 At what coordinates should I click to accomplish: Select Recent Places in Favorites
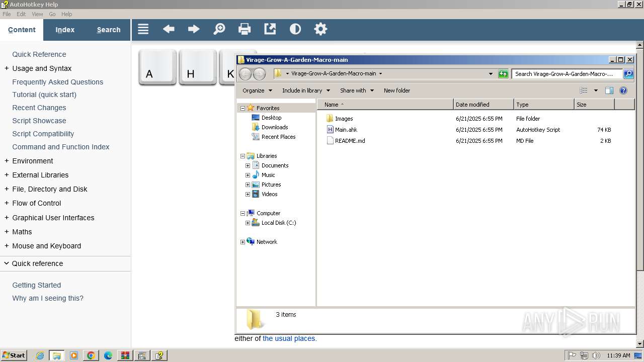tap(278, 137)
